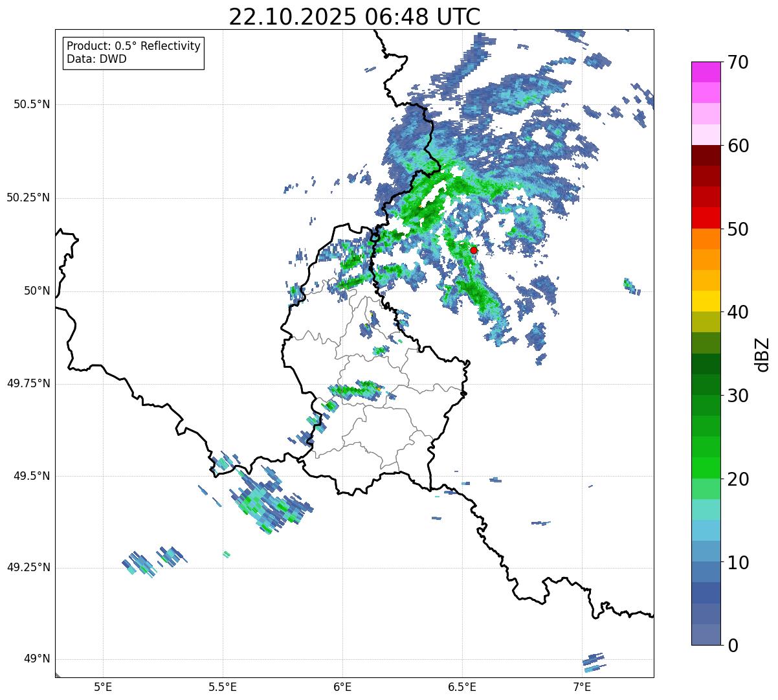
Task: Click the colorbar tick label "30"
Action: 738,396
